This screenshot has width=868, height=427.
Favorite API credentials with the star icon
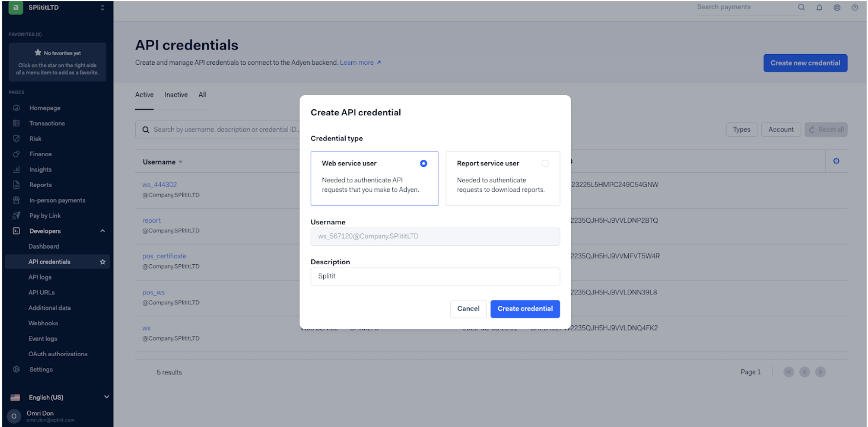coord(102,262)
